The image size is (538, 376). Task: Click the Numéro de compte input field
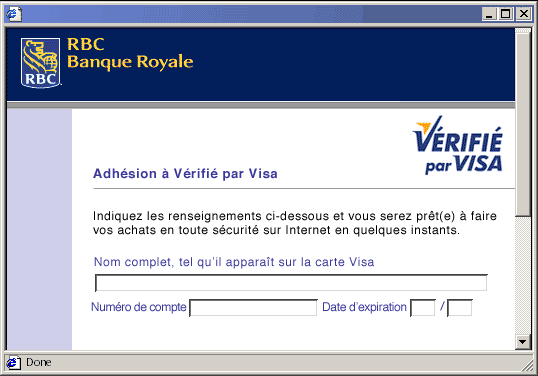tap(253, 307)
